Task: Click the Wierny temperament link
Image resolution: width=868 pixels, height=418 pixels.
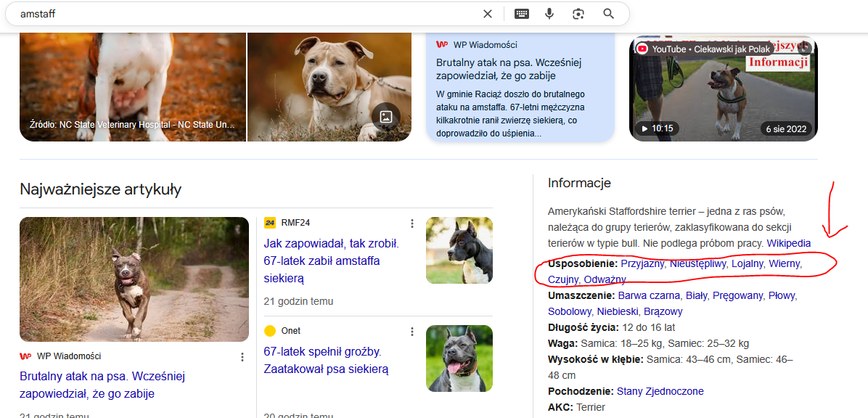Action: (785, 264)
